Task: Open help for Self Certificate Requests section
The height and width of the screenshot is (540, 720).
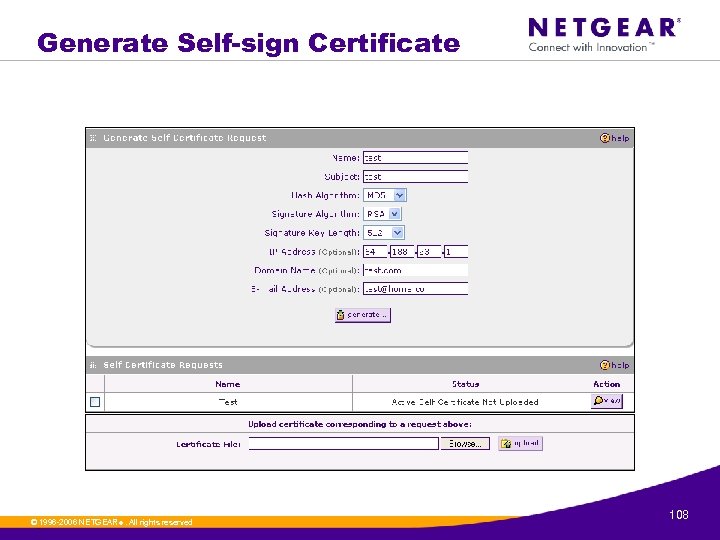Action: point(614,365)
